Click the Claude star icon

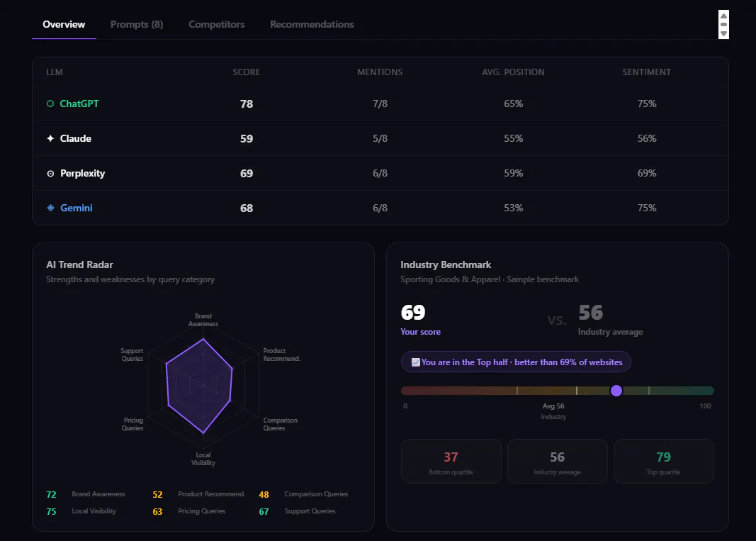(x=50, y=138)
